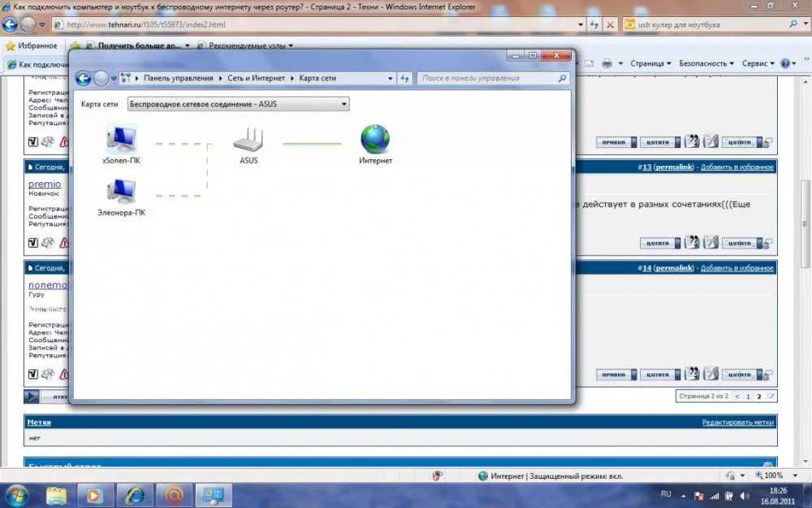Click forward arrow in Control Panel window
This screenshot has width=812, height=508.
101,78
